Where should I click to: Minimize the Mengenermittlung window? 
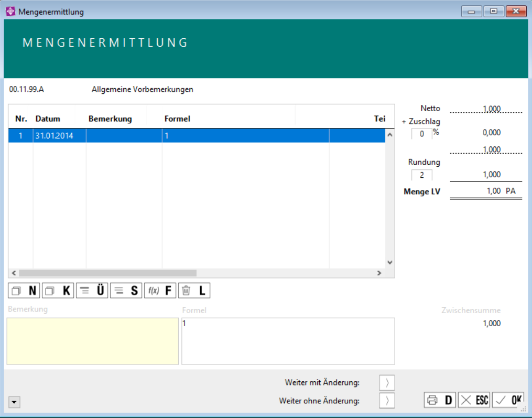(471, 12)
